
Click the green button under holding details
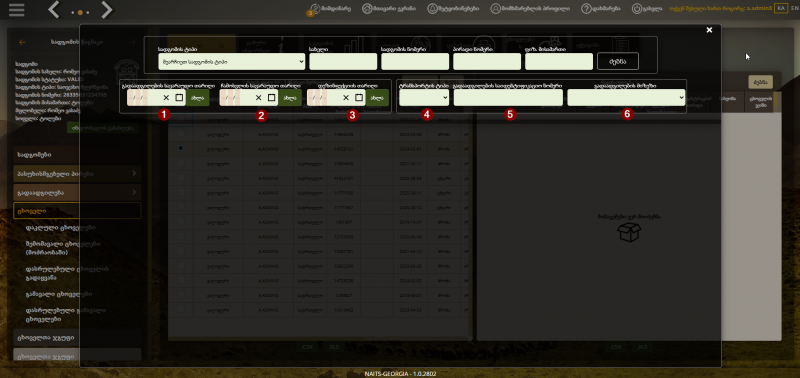tap(103, 128)
